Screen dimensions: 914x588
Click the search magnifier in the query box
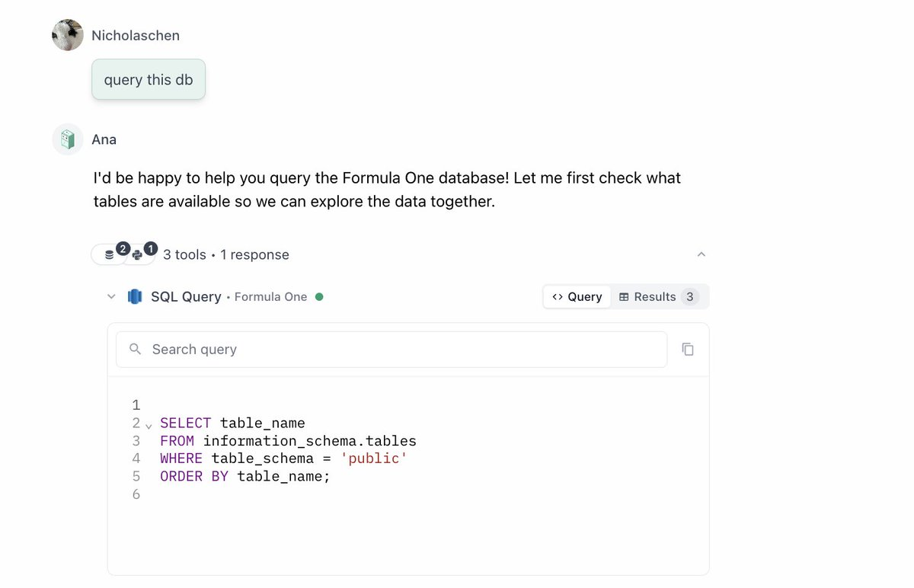pos(135,349)
